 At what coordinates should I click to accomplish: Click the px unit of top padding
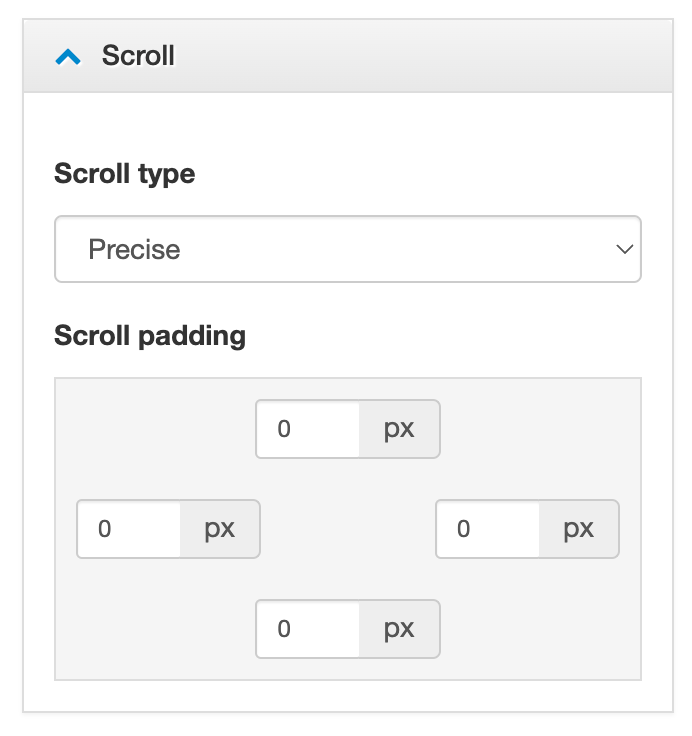click(x=399, y=429)
